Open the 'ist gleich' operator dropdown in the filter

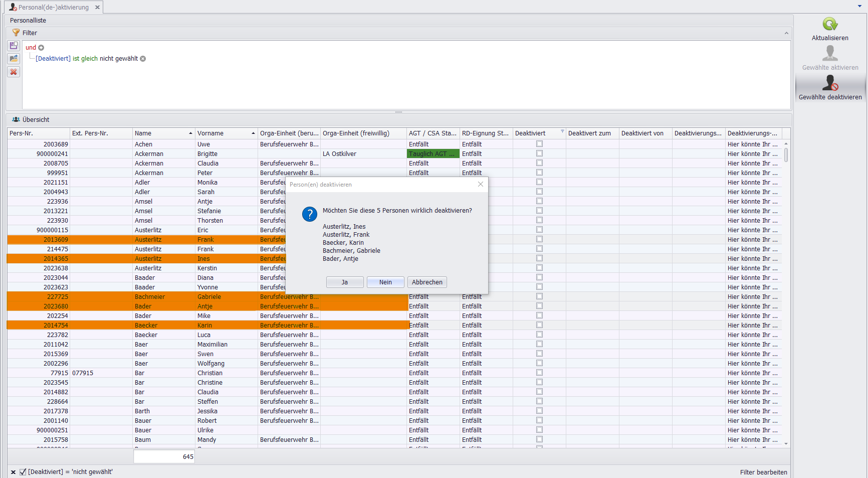coord(85,59)
